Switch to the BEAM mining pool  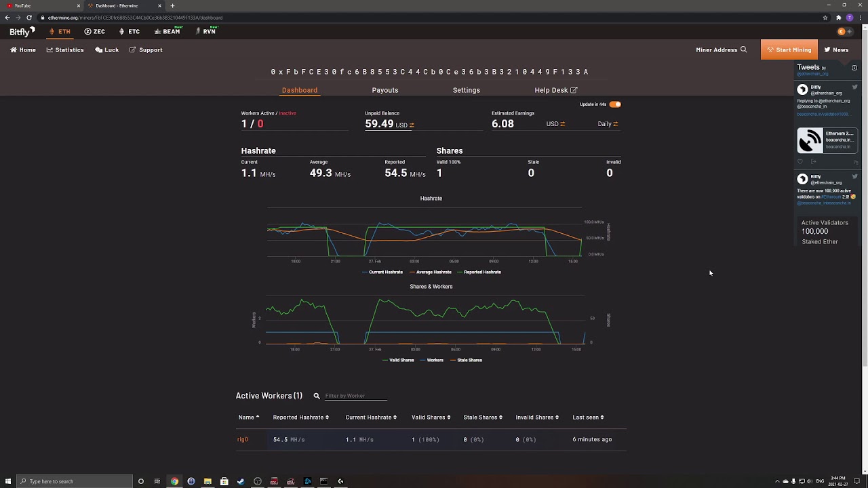[167, 31]
